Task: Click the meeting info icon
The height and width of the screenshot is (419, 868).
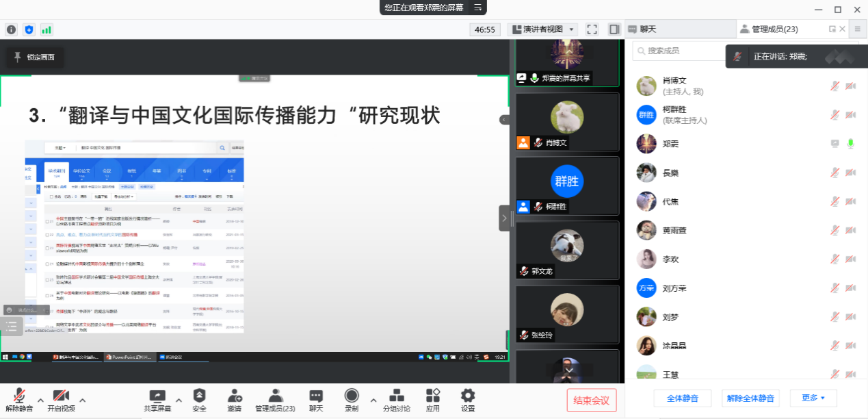Action: 11,29
